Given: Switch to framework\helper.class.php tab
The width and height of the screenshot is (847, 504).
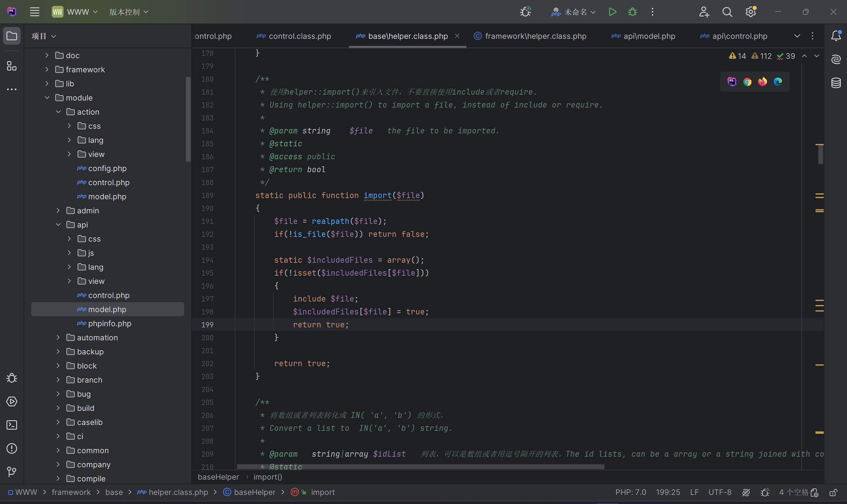Looking at the screenshot, I should click(535, 36).
